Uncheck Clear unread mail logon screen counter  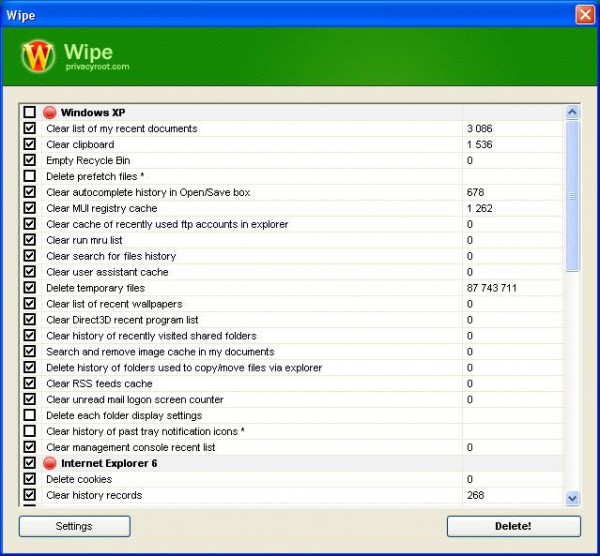coord(29,399)
